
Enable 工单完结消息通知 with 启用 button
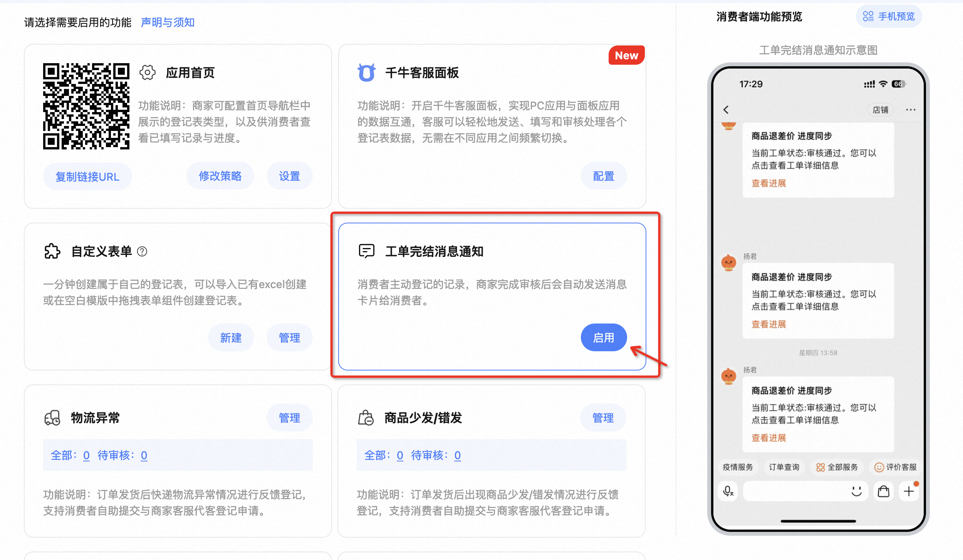click(604, 337)
